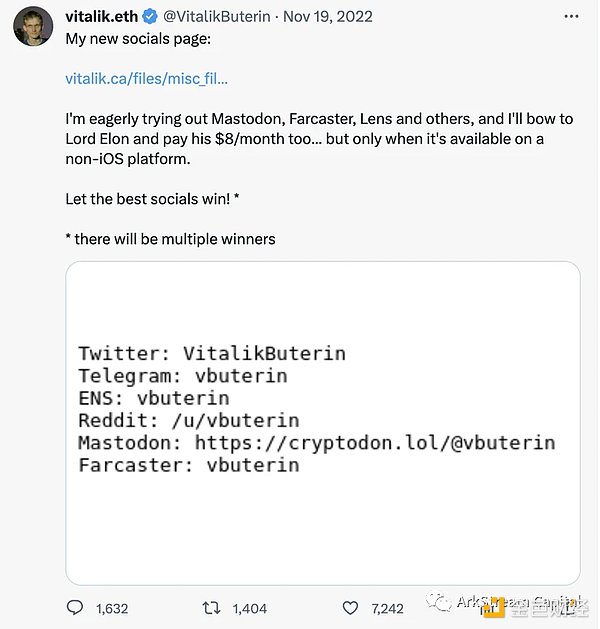Click the 7,242 like count
The width and height of the screenshot is (600, 629).
point(386,607)
